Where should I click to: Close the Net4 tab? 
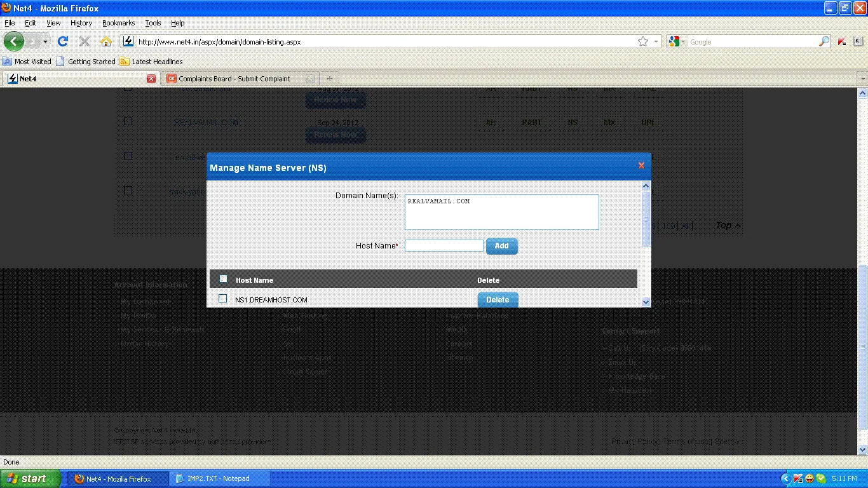click(151, 79)
